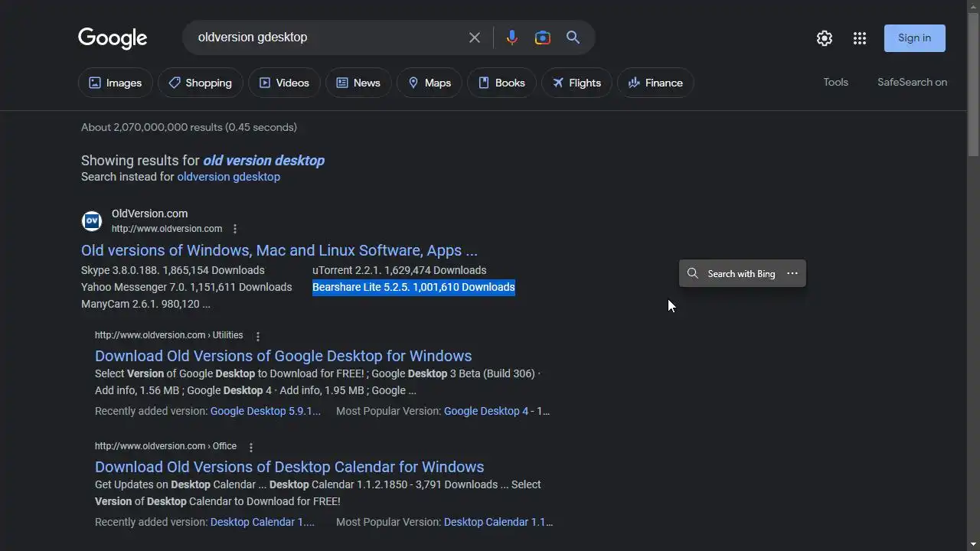Open corrected query old version desktop

pos(263,160)
